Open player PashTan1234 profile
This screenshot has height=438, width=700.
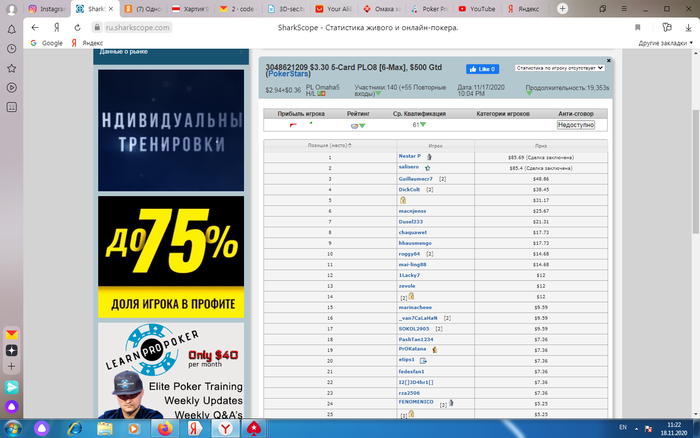(x=416, y=340)
